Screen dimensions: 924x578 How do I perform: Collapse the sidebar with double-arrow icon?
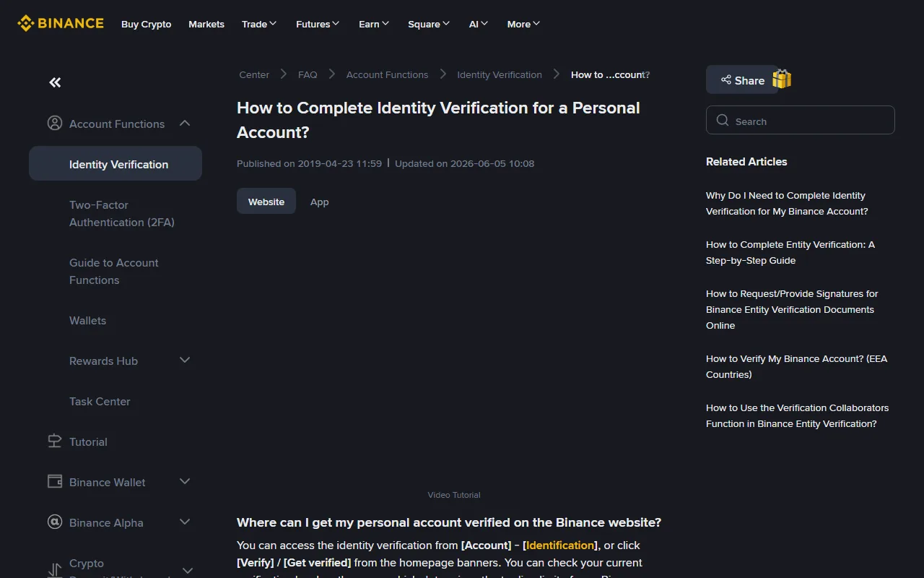[55, 82]
